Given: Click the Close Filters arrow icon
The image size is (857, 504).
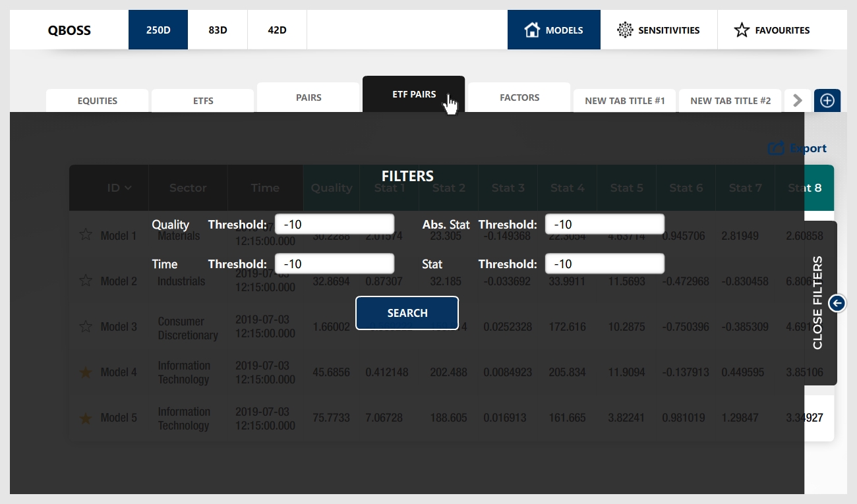Looking at the screenshot, I should [x=837, y=303].
